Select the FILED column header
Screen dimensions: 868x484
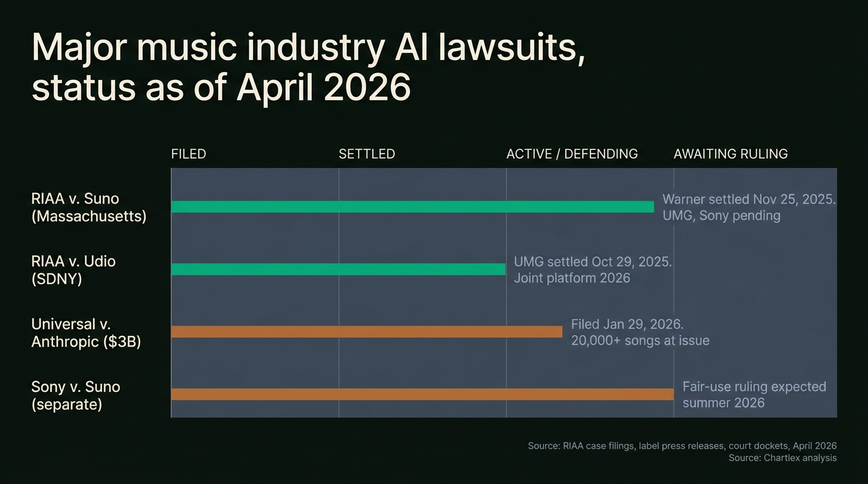pyautogui.click(x=188, y=153)
